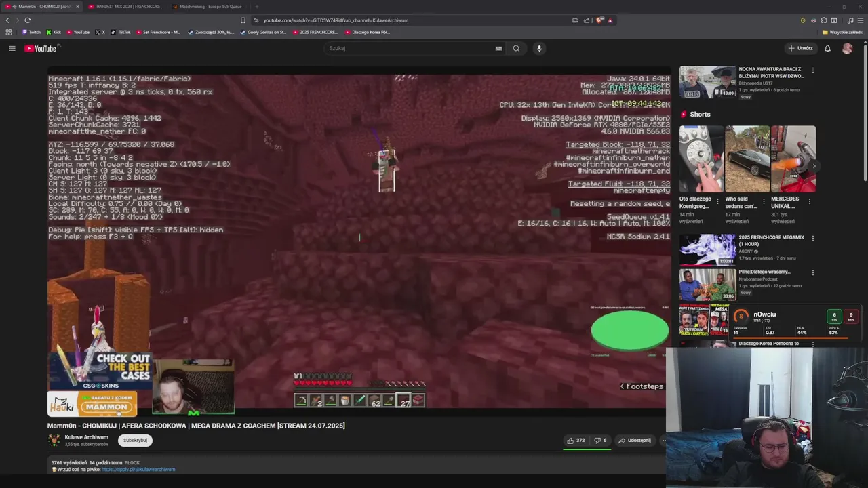Viewport: 868px width, 488px height.
Task: Like the video with thumbs up
Action: pyautogui.click(x=576, y=441)
